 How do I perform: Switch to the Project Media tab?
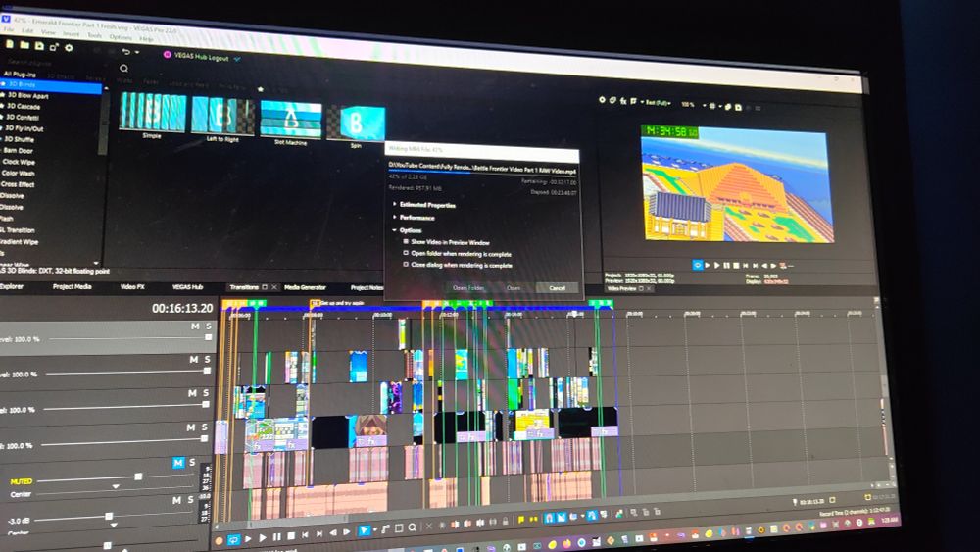[72, 287]
